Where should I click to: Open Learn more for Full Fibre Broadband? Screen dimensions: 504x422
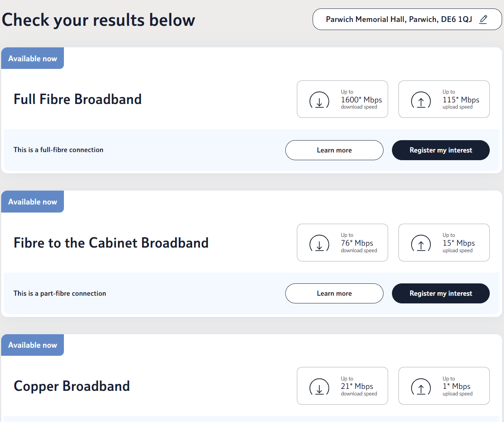coord(334,150)
